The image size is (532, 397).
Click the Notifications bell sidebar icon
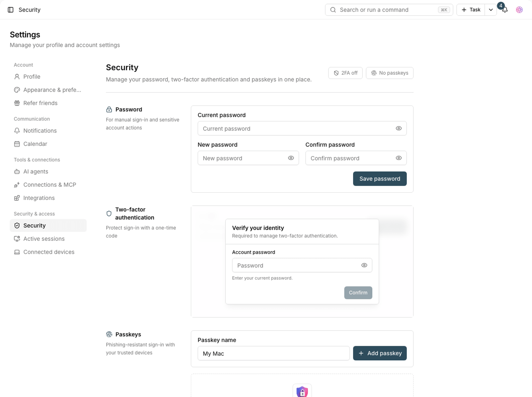pos(17,131)
